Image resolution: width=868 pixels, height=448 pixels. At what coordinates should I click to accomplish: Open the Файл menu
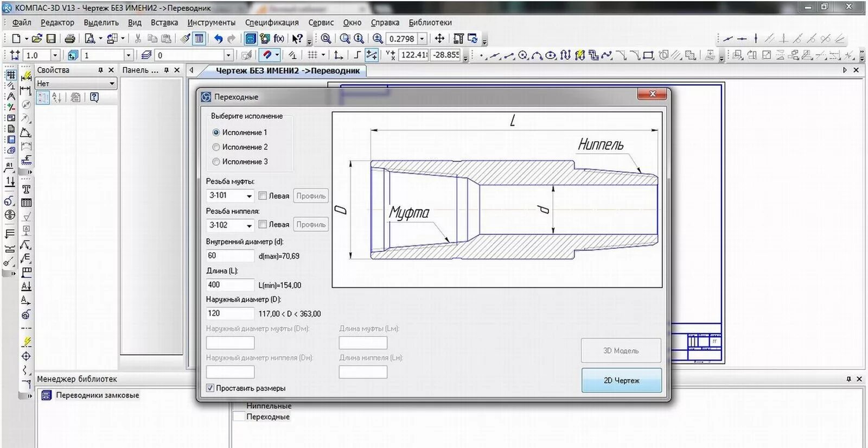point(22,22)
